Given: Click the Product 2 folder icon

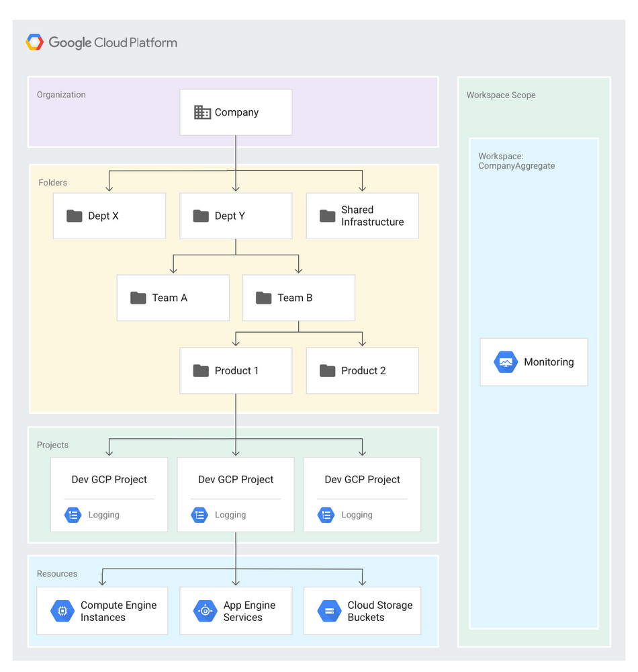Looking at the screenshot, I should click(x=328, y=371).
